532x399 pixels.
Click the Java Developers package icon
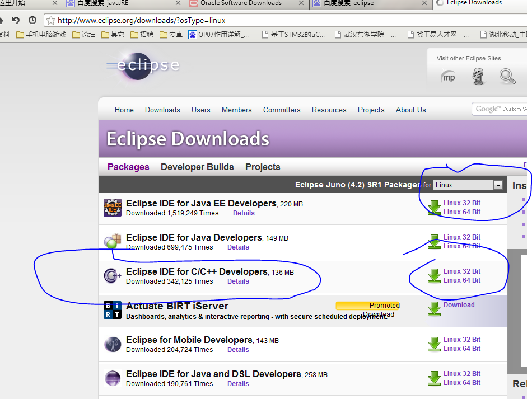point(113,241)
